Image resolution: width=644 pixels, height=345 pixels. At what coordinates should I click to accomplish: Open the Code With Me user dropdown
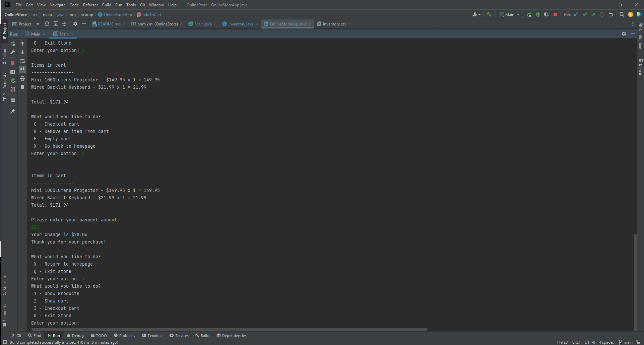point(476,14)
